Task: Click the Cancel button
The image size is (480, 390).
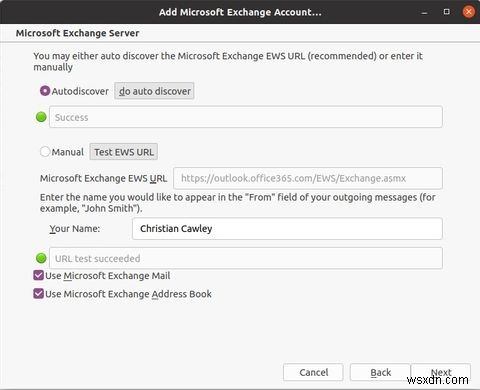Action: click(313, 372)
